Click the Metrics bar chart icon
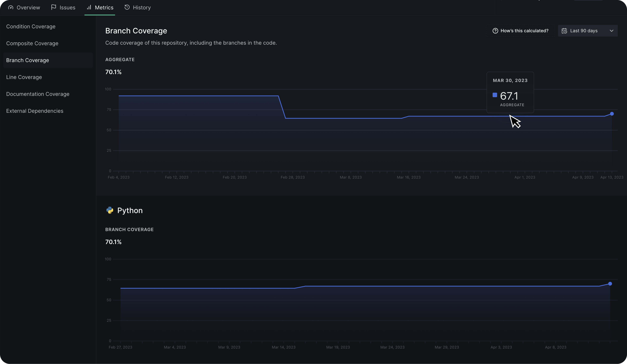Viewport: 627px width, 364px height. pos(89,7)
